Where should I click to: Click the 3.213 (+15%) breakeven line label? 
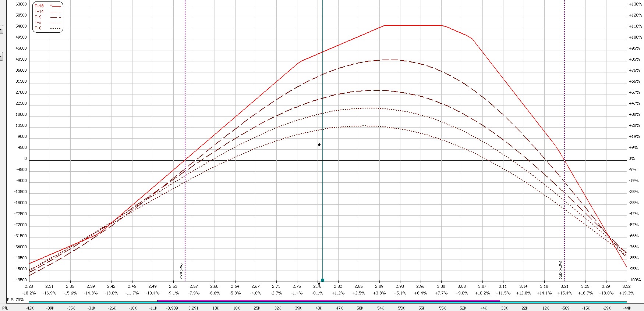pos(561,270)
